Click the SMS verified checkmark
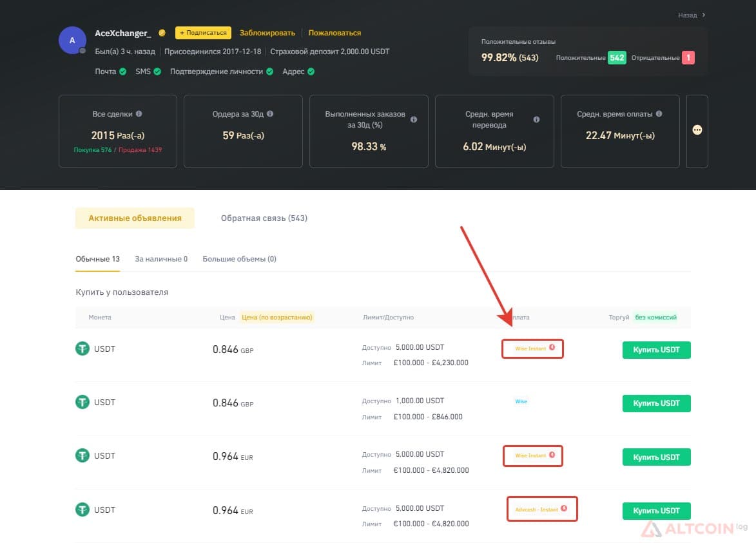The width and height of the screenshot is (756, 543). click(157, 71)
